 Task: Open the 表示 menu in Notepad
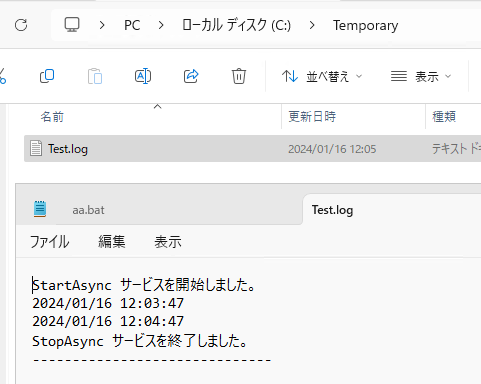[x=168, y=242]
